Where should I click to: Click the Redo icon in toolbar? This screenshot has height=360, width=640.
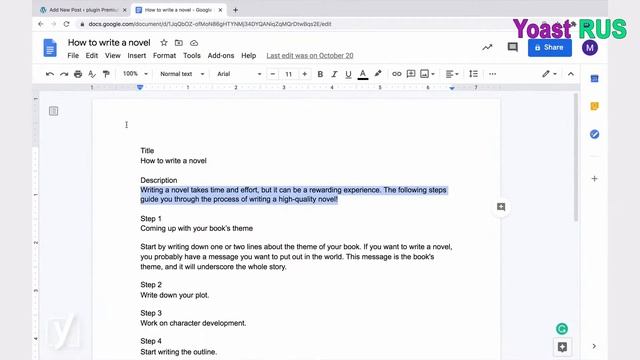pyautogui.click(x=64, y=74)
